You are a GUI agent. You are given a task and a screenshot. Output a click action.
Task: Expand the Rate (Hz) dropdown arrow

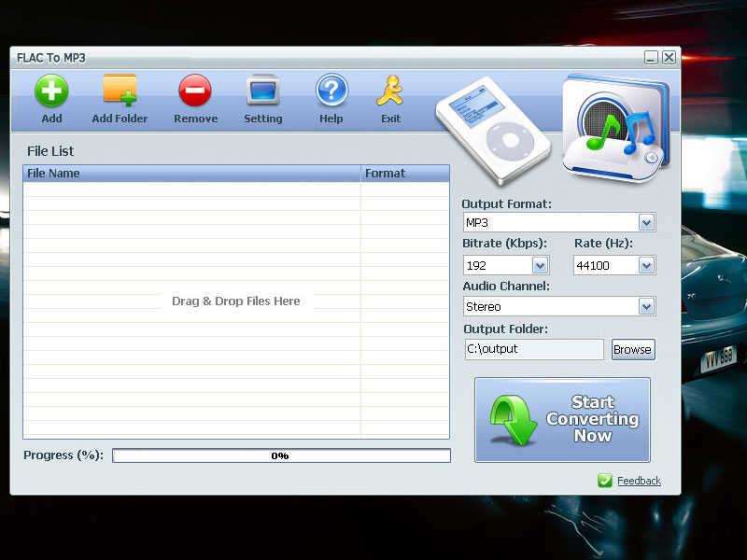(x=646, y=265)
